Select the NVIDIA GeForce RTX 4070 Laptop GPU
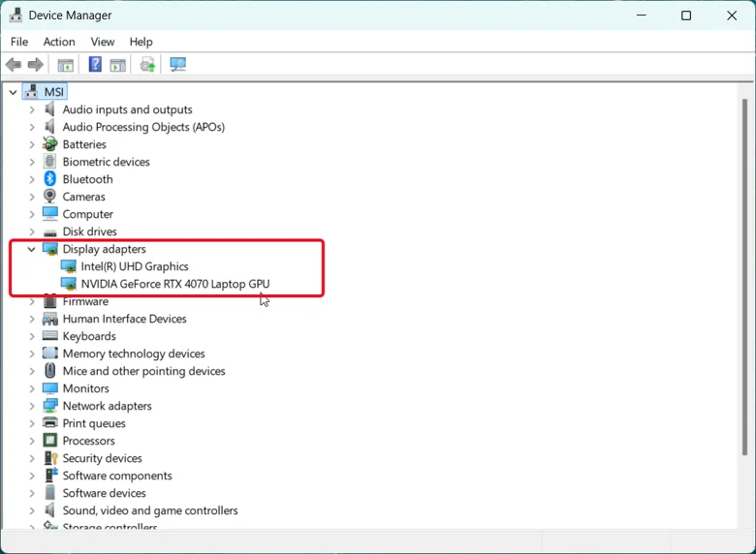Image resolution: width=756 pixels, height=554 pixels. click(175, 284)
